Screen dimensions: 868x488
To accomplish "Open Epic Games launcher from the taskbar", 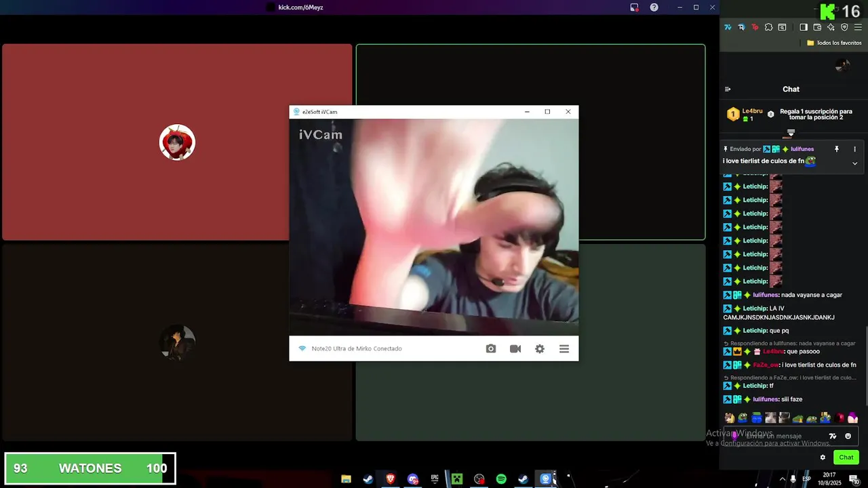I will tap(435, 479).
